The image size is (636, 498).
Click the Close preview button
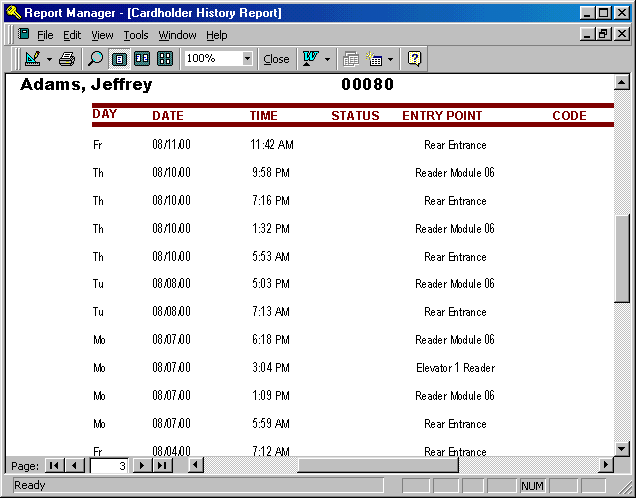(x=276, y=59)
